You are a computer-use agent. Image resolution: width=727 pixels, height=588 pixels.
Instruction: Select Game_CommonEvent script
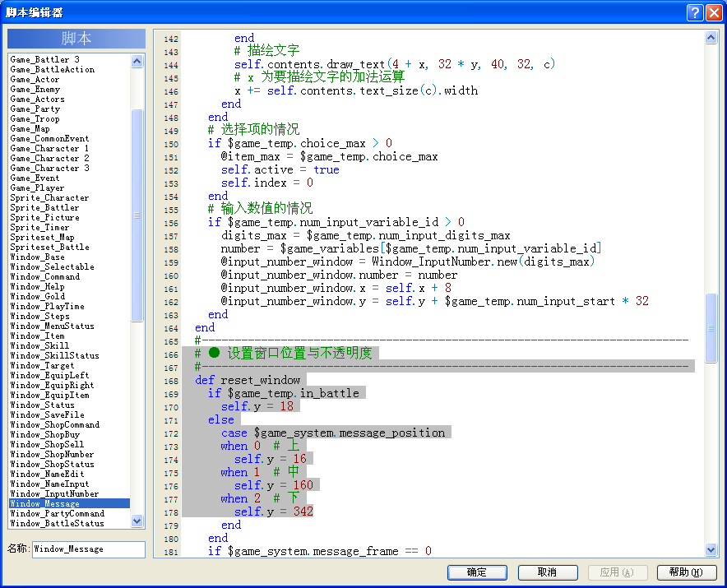[49, 138]
